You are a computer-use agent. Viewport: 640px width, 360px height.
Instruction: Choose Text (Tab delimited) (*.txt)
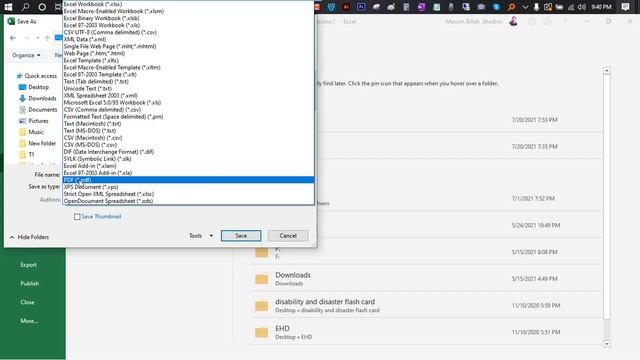[188, 81]
